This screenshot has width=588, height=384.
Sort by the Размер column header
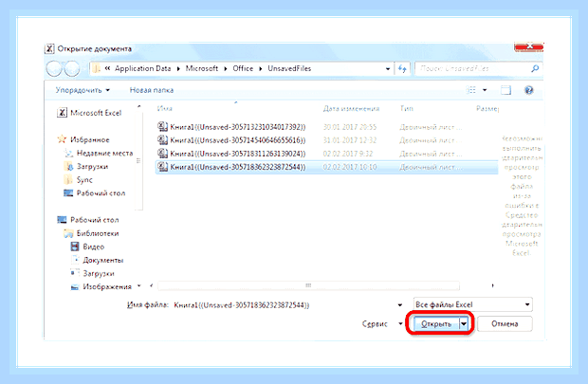487,109
